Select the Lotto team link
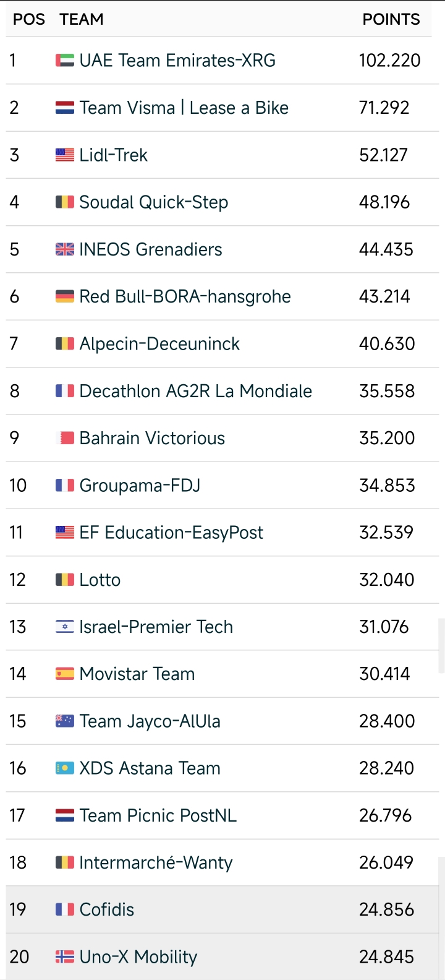Viewport: 445px width, 980px height. point(100,580)
